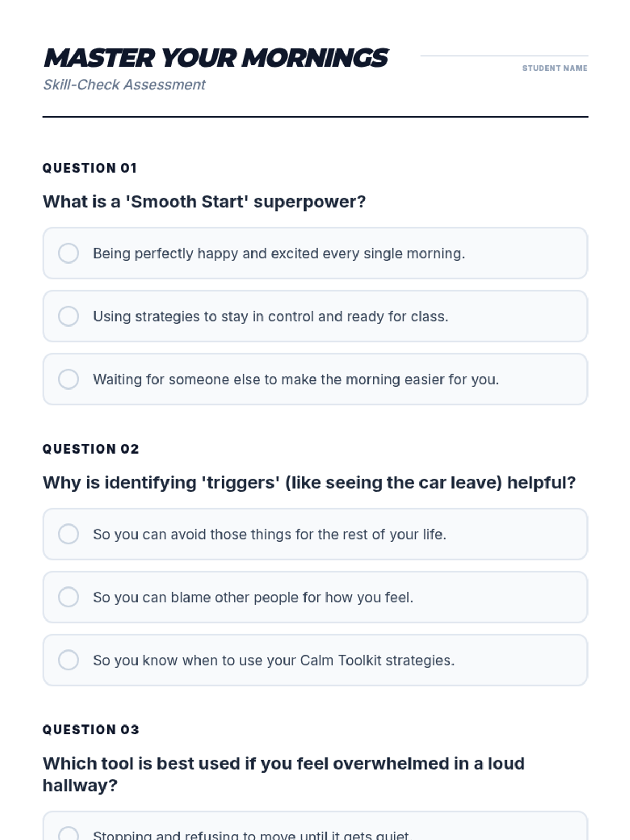This screenshot has height=840, width=630.
Task: Click answer text 'So you know when to use'
Action: [x=274, y=660]
